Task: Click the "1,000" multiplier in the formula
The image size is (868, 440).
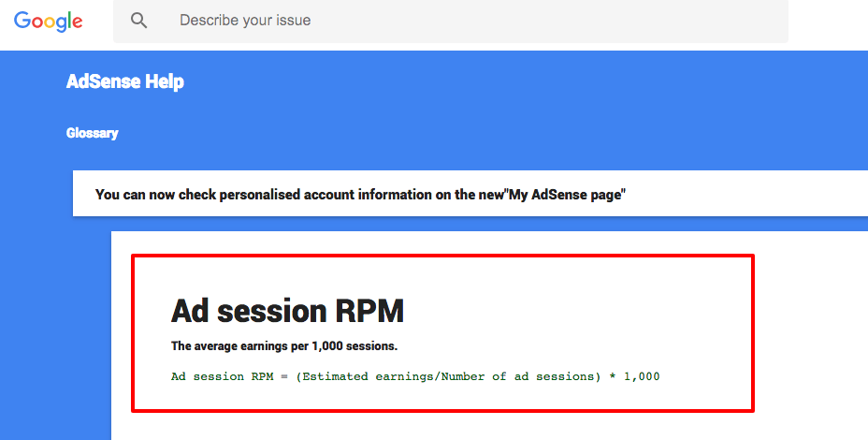Action: (642, 376)
